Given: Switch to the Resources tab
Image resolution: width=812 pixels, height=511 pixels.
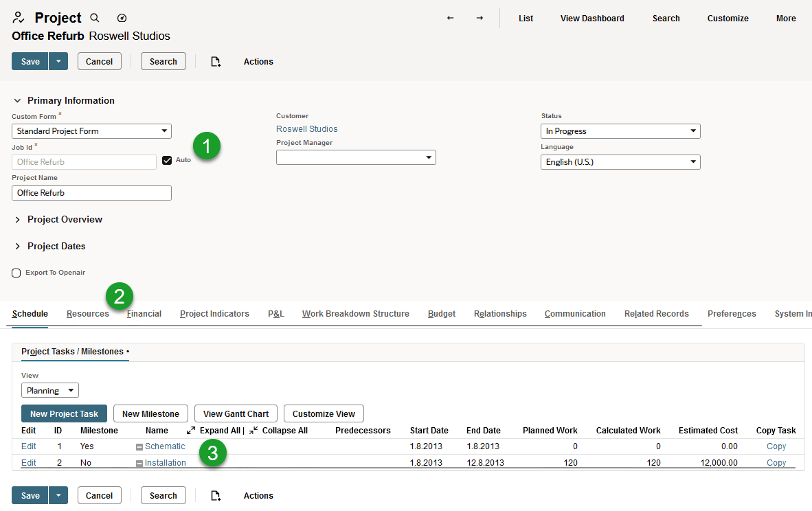Looking at the screenshot, I should (x=87, y=314).
